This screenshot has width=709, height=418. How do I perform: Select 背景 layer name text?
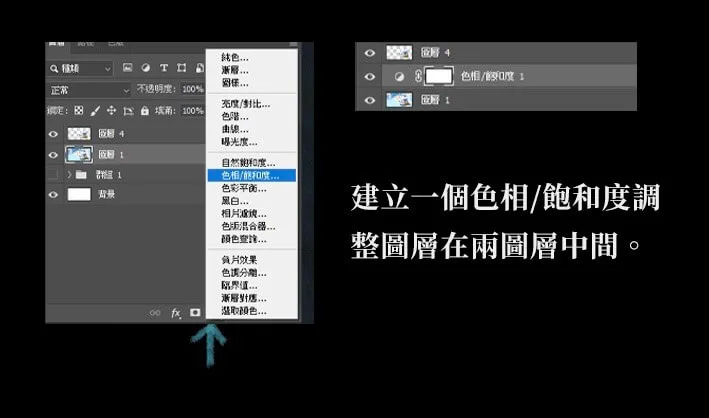tap(107, 195)
